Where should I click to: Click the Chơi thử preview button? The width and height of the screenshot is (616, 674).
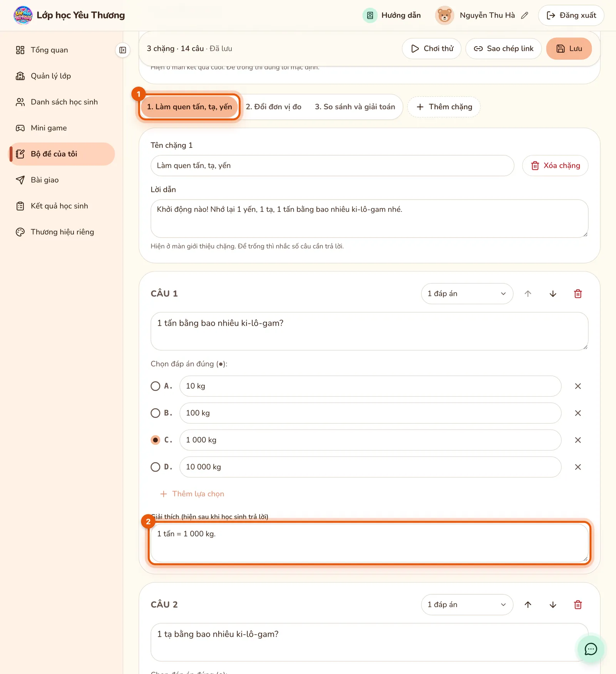point(432,49)
